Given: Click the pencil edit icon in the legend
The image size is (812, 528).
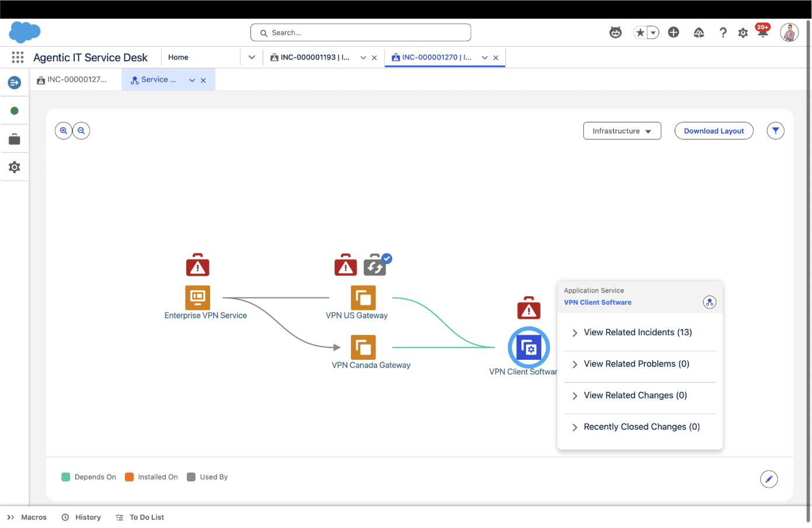Looking at the screenshot, I should (x=769, y=479).
